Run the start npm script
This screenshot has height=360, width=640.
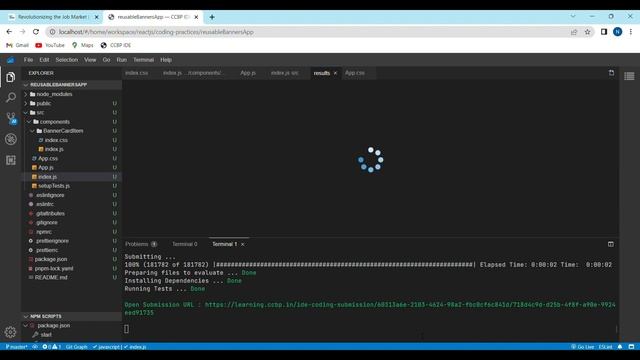tap(46, 335)
